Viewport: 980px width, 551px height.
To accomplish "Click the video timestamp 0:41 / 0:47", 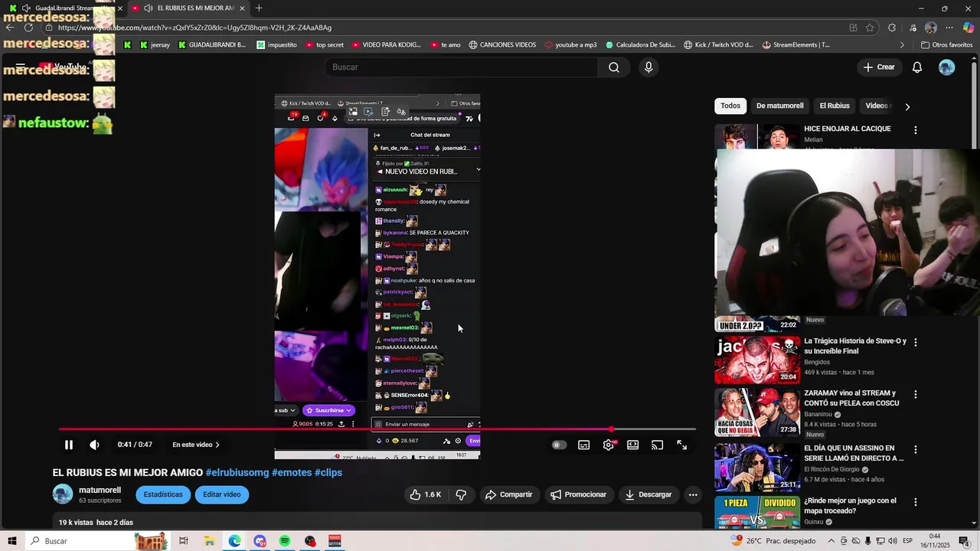I will (135, 445).
